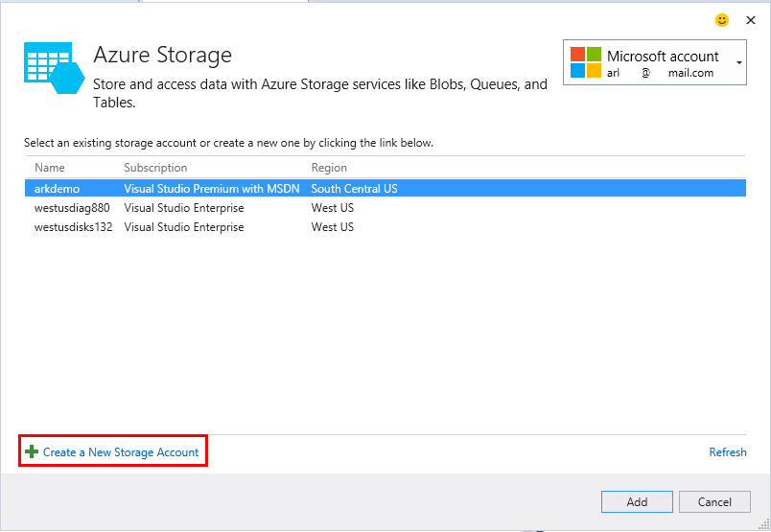Screen dimensions: 771x532
Task: Sort by the Subscription column header
Action: (155, 168)
